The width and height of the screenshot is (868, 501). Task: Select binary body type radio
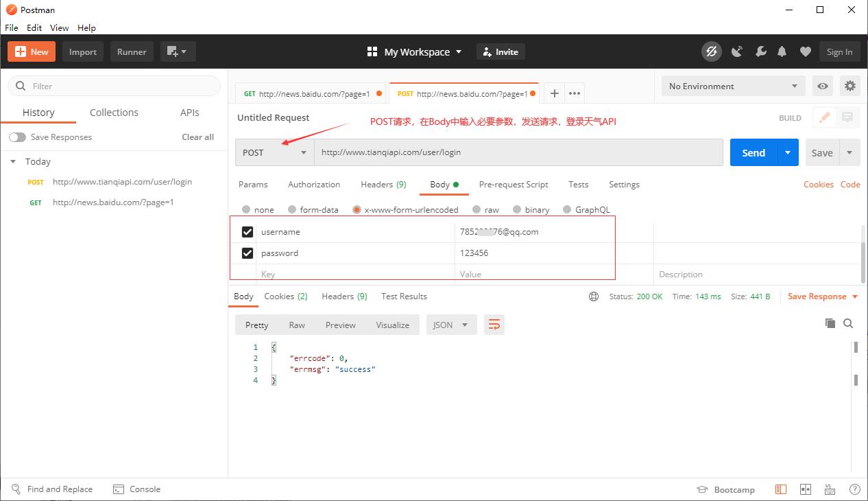pos(517,209)
